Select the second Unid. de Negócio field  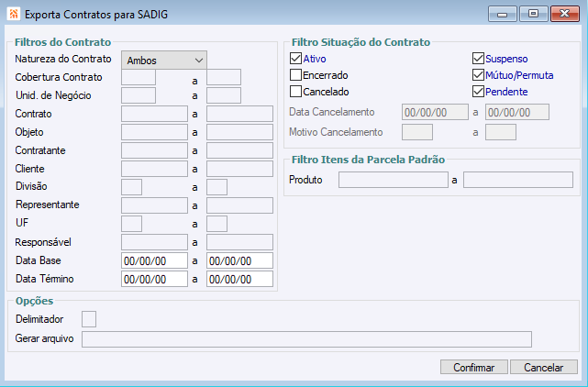224,95
